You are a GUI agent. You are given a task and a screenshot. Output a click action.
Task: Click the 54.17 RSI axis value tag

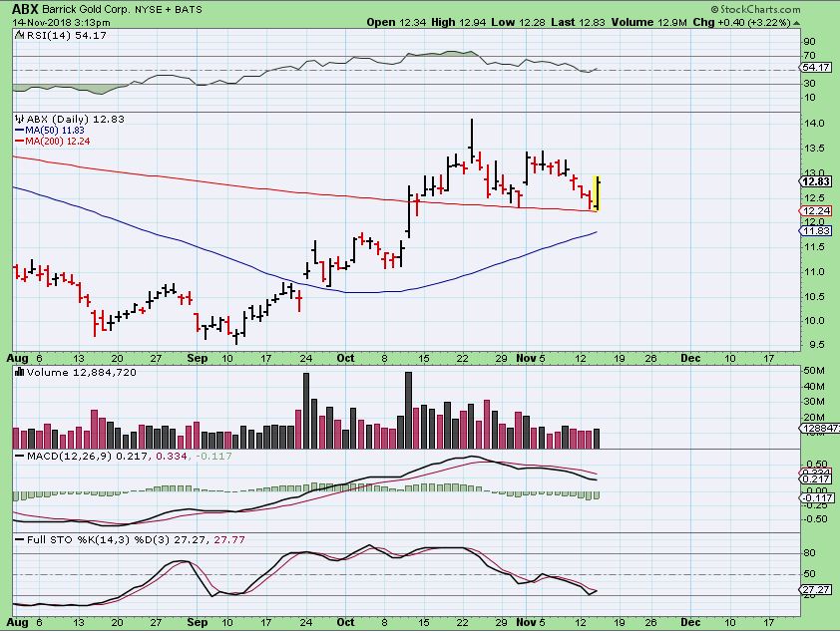[815, 68]
